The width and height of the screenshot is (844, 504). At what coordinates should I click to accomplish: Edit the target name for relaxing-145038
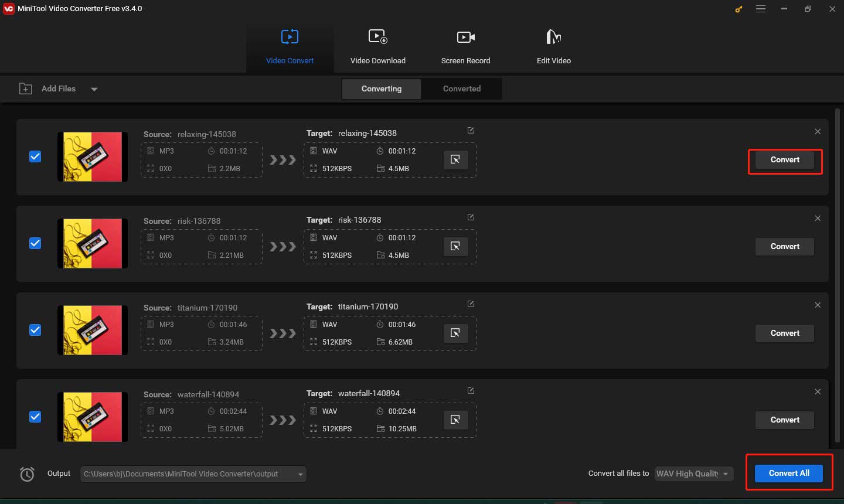[471, 131]
